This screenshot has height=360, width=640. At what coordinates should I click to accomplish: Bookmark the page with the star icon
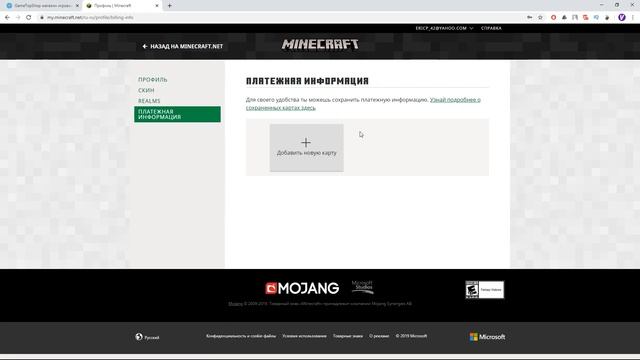click(x=540, y=18)
